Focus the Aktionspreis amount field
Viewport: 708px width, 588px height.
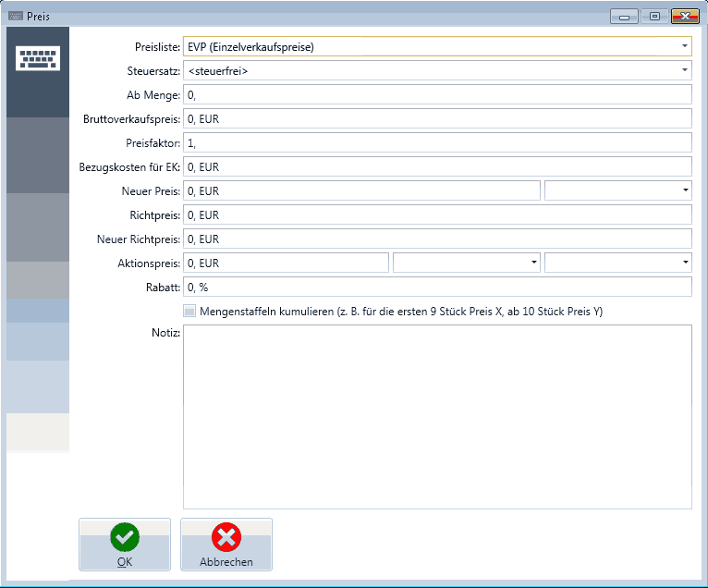286,263
